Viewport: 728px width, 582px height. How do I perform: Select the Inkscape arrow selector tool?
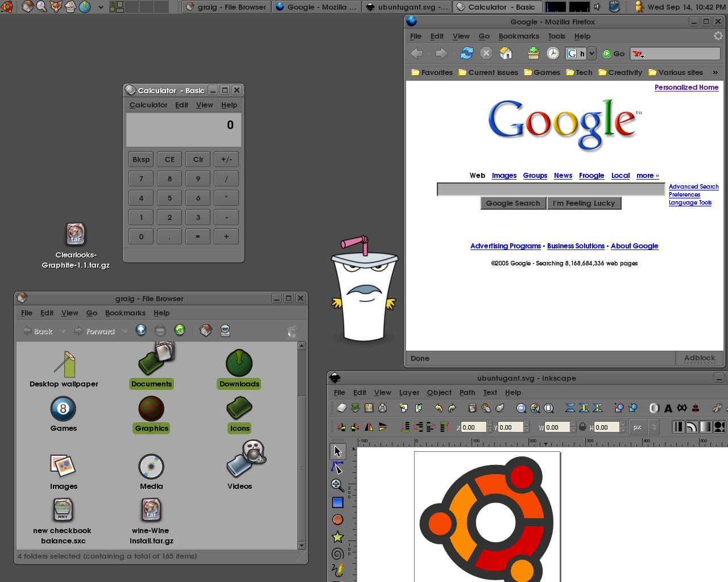pos(337,451)
